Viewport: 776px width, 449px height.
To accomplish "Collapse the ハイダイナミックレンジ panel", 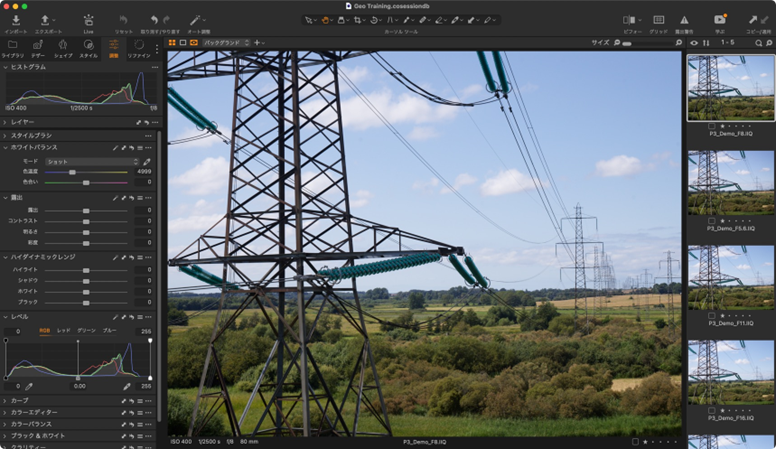I will [5, 257].
